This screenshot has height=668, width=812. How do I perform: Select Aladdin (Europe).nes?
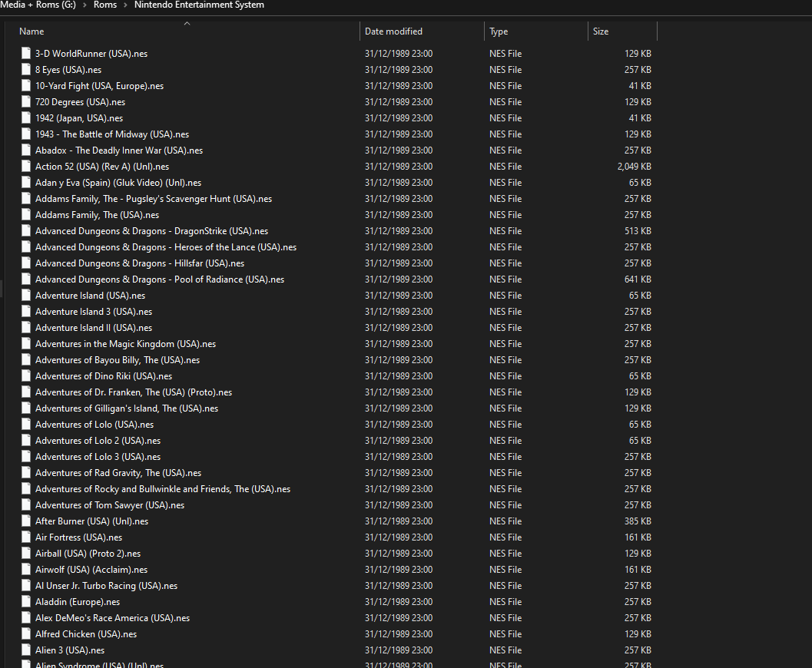pyautogui.click(x=78, y=601)
